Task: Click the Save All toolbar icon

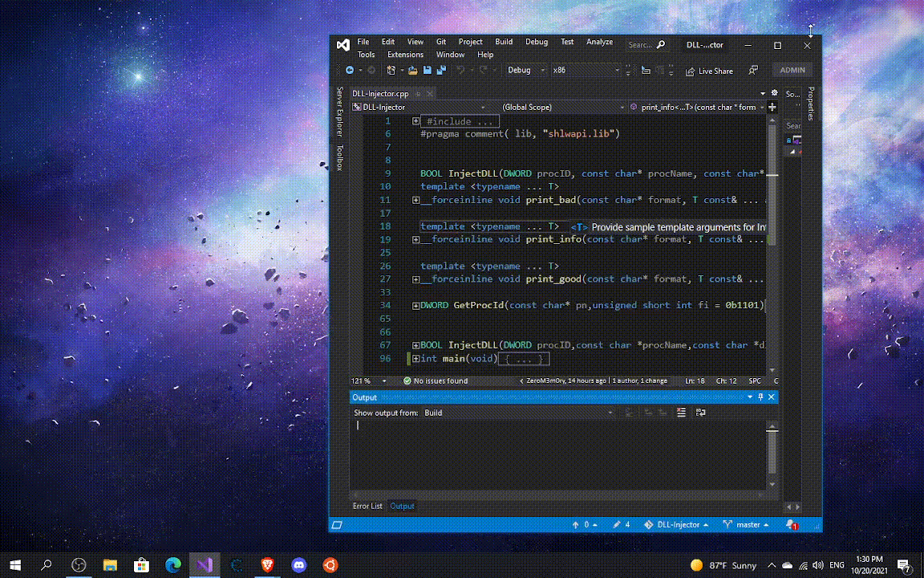Action: point(440,71)
